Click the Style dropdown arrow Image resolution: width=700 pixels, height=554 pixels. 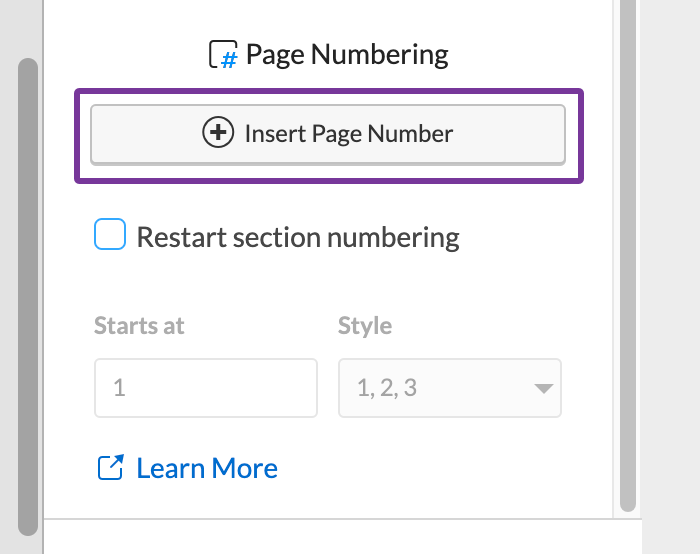[543, 388]
